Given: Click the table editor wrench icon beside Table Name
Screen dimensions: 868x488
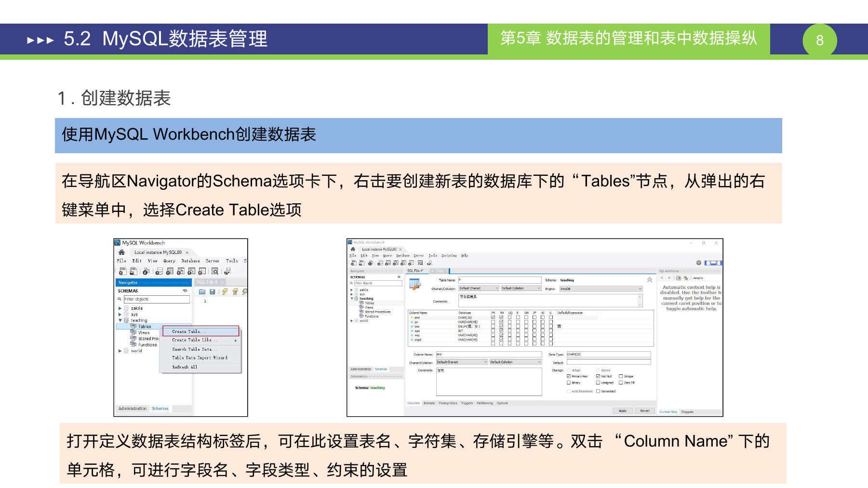Looking at the screenshot, I should pyautogui.click(x=415, y=284).
